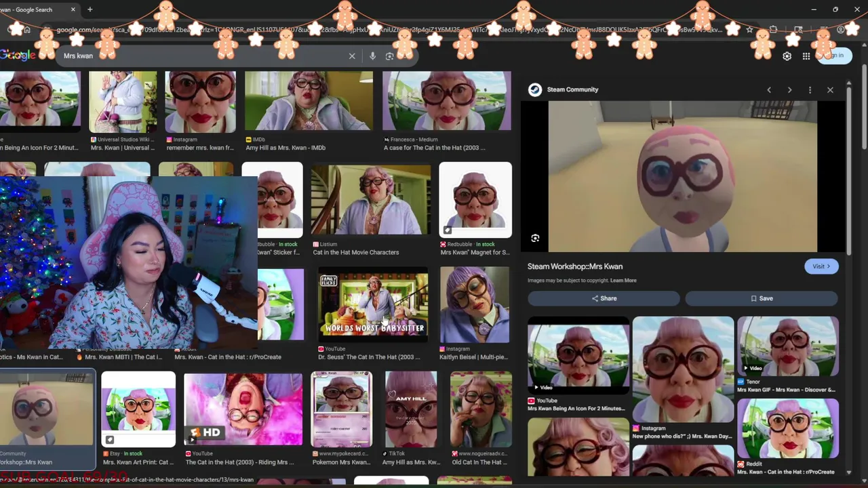Bookmark page with star icon in address bar
868x488 pixels.
coord(749,30)
